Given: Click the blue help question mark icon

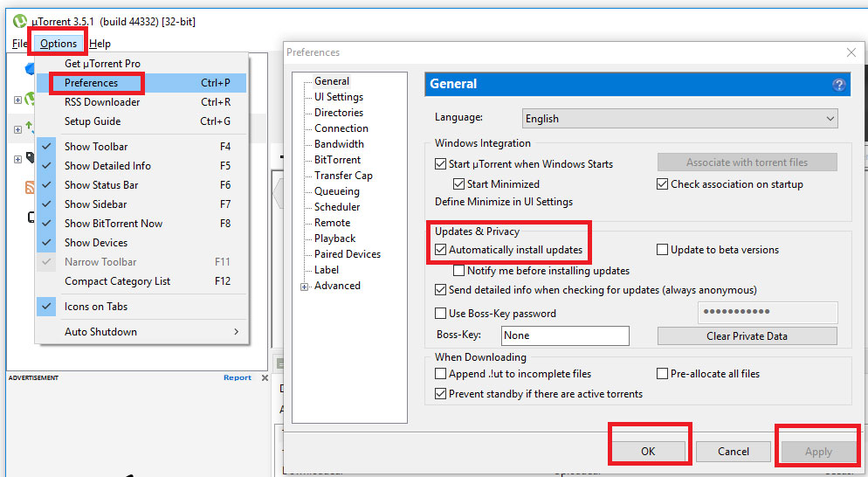Looking at the screenshot, I should tap(838, 85).
